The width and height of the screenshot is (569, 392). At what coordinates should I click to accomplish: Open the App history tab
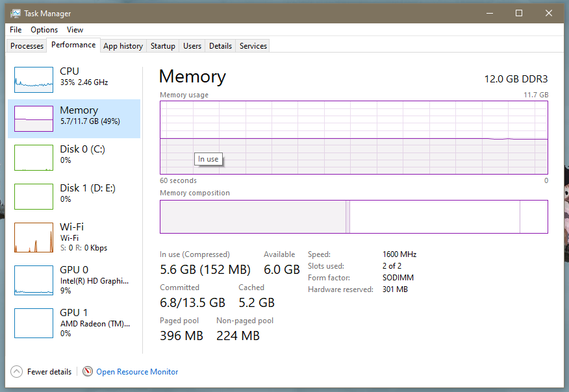pos(123,45)
